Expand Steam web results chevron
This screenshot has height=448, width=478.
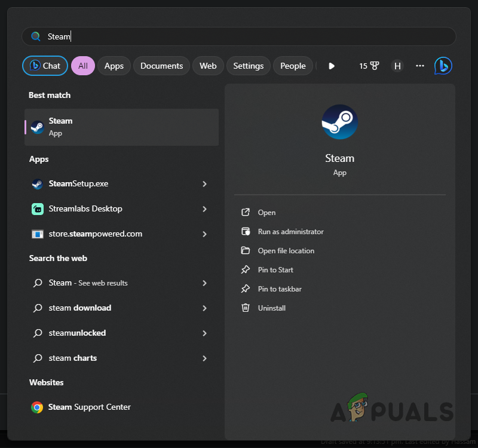(204, 283)
